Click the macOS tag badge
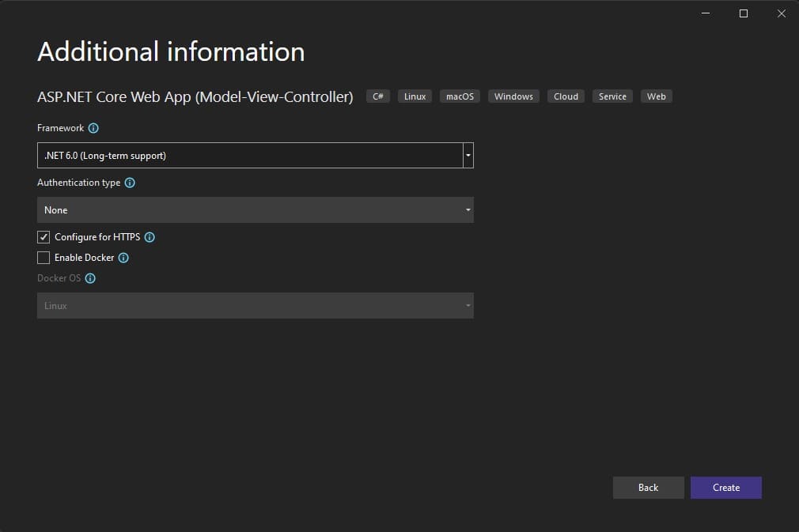The image size is (799, 532). 460,96
